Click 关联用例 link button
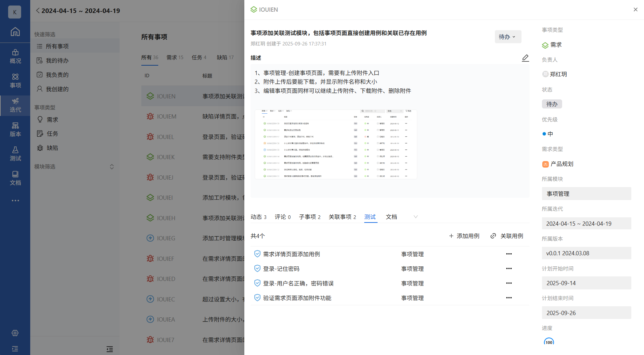The height and width of the screenshot is (355, 644). coord(507,236)
